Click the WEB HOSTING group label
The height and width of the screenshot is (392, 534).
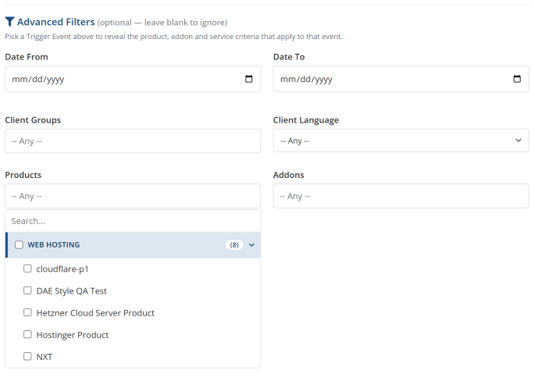pyautogui.click(x=54, y=245)
